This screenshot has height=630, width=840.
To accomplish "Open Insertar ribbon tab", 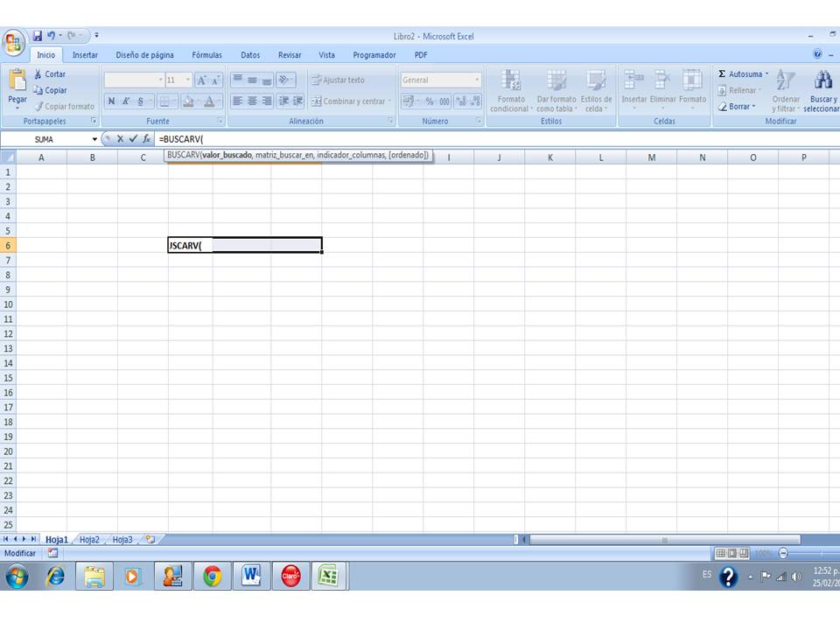I will pyautogui.click(x=85, y=54).
